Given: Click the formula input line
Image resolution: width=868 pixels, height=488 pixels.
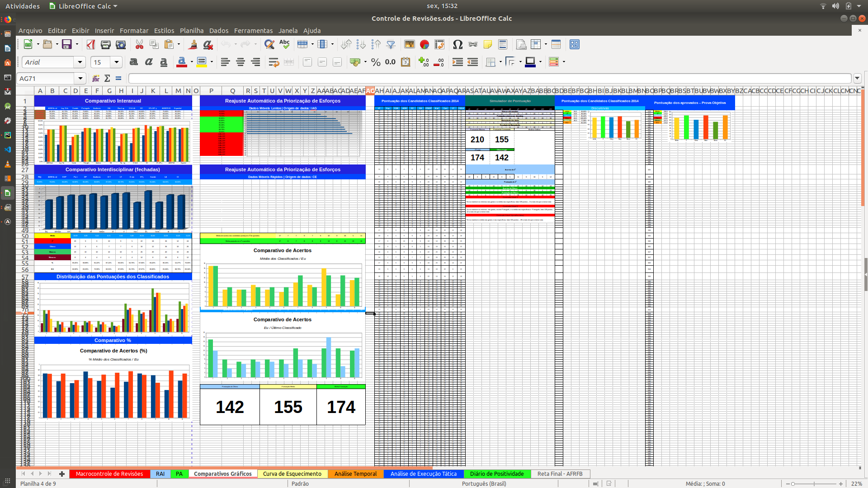Looking at the screenshot, I should point(490,78).
